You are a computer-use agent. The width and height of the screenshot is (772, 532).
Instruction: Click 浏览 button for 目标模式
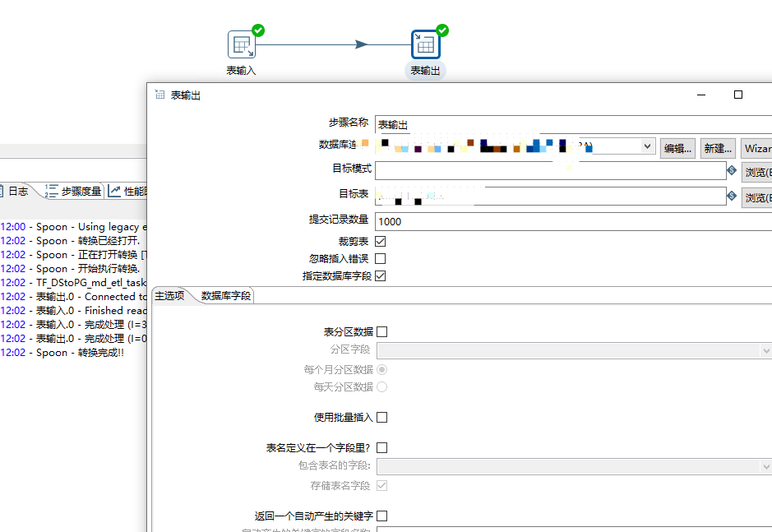[756, 173]
